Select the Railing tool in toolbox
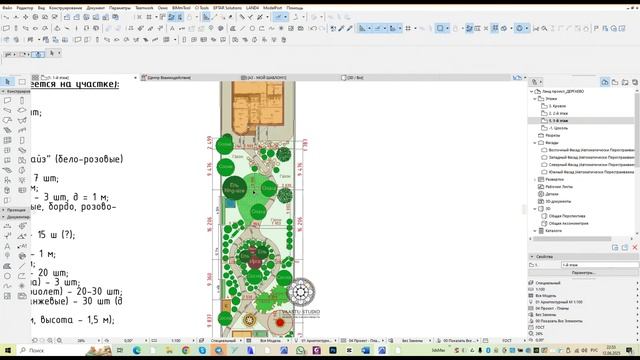 click(x=22, y=130)
